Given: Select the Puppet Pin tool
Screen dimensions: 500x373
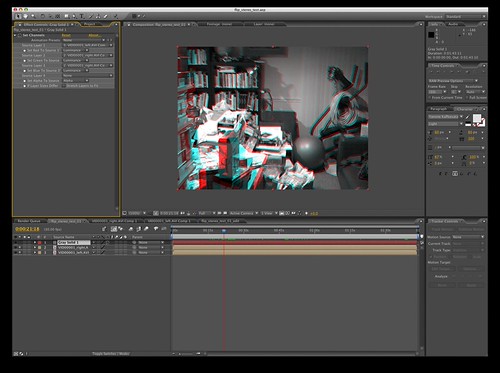Looking at the screenshot, I should [116, 16].
